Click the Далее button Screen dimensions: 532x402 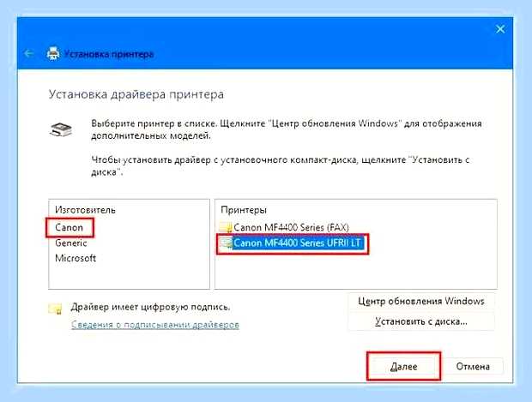pos(403,366)
